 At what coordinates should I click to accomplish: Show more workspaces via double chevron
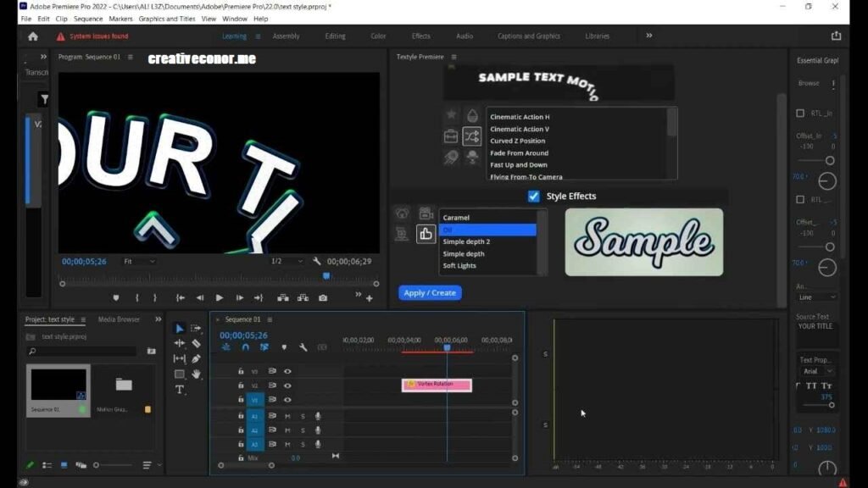click(649, 36)
